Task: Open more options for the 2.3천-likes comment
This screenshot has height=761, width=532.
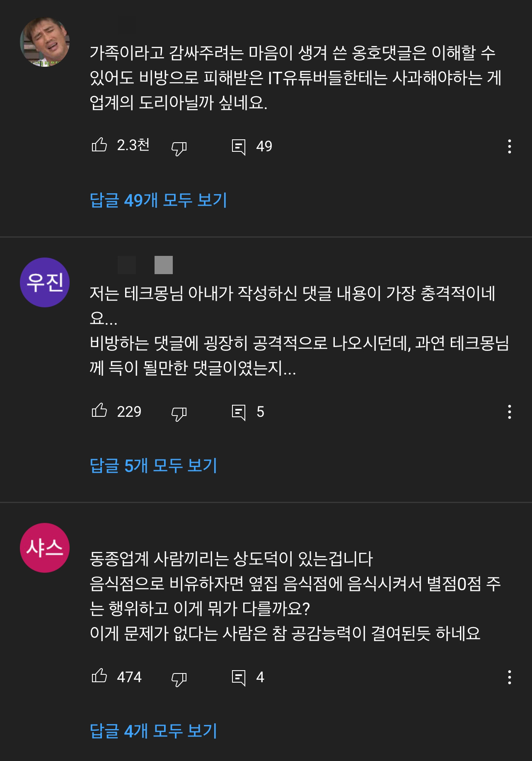Action: (x=509, y=146)
